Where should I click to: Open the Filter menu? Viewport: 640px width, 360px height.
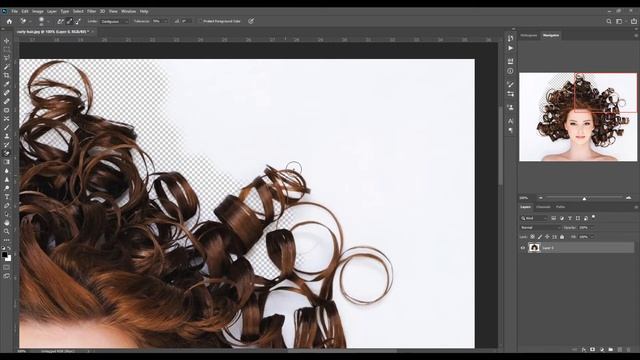tap(91, 11)
